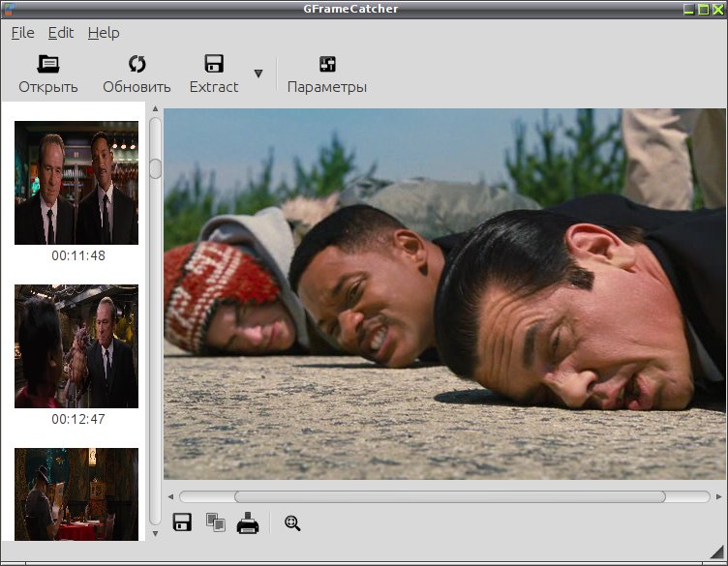Open the File menu
The width and height of the screenshot is (728, 566).
[x=23, y=33]
